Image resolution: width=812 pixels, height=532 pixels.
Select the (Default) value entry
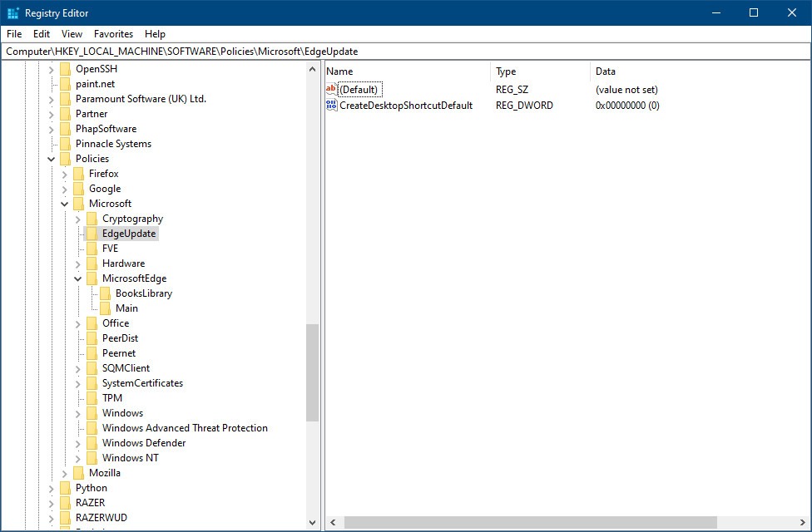click(x=359, y=90)
